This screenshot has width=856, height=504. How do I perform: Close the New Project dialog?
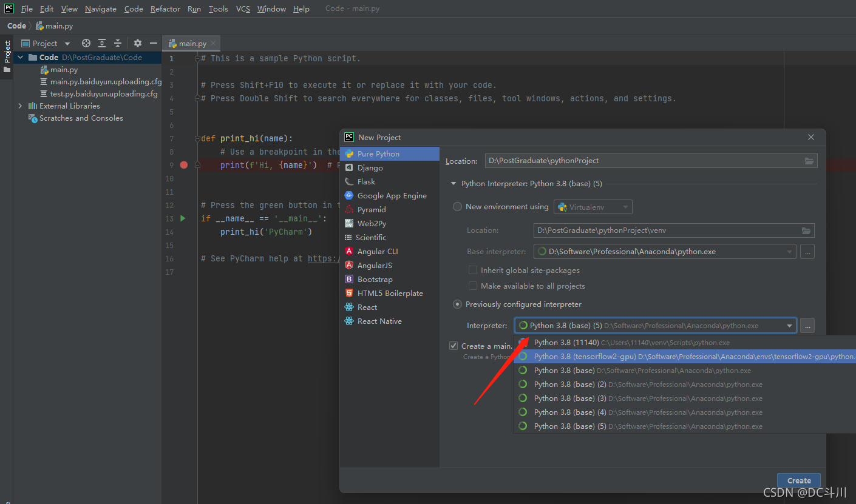pos(811,138)
